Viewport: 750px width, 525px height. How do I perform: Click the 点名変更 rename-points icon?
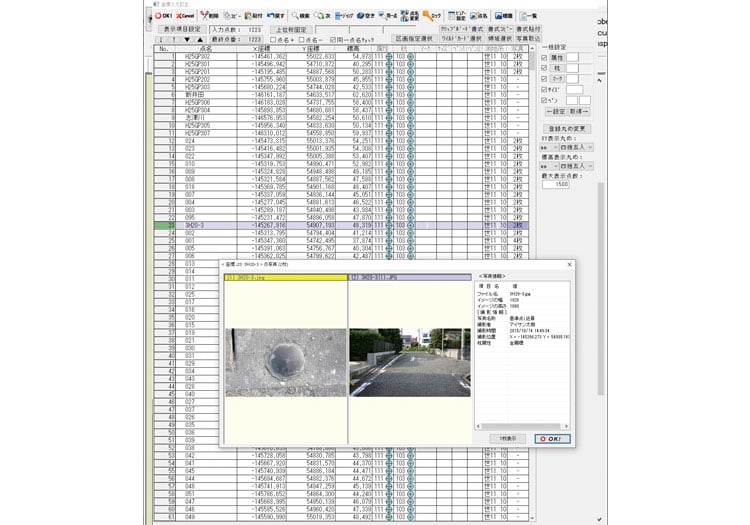point(410,16)
